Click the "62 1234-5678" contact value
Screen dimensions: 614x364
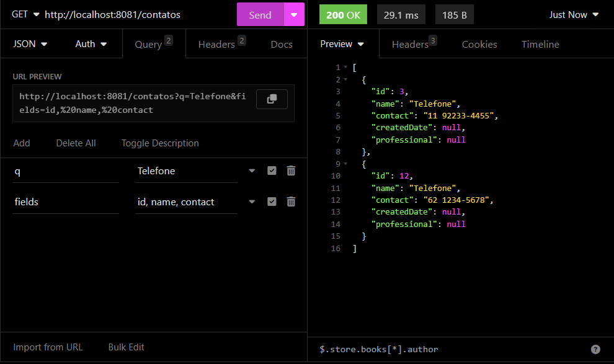tap(456, 200)
